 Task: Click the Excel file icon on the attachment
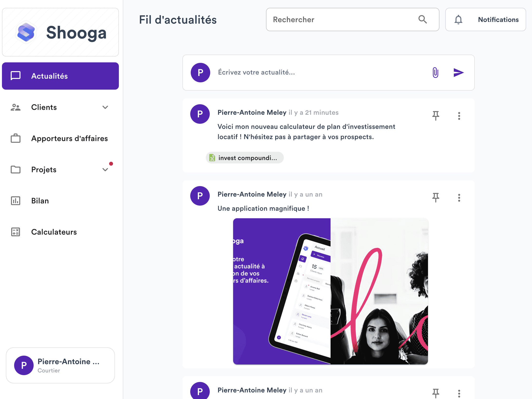(212, 158)
